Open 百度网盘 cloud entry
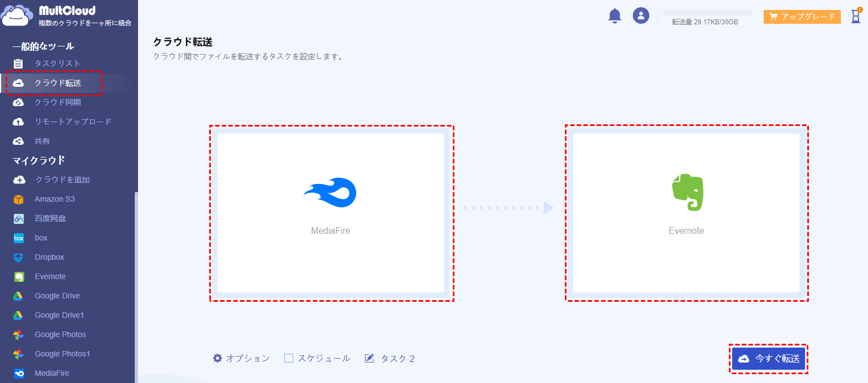Image resolution: width=868 pixels, height=383 pixels. click(x=50, y=218)
